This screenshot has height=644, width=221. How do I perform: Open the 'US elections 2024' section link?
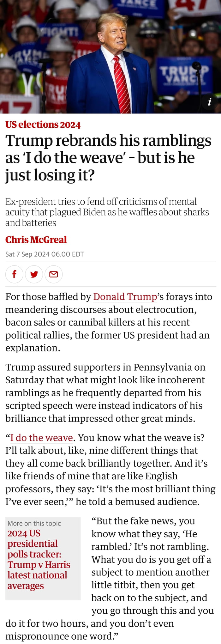tap(43, 125)
